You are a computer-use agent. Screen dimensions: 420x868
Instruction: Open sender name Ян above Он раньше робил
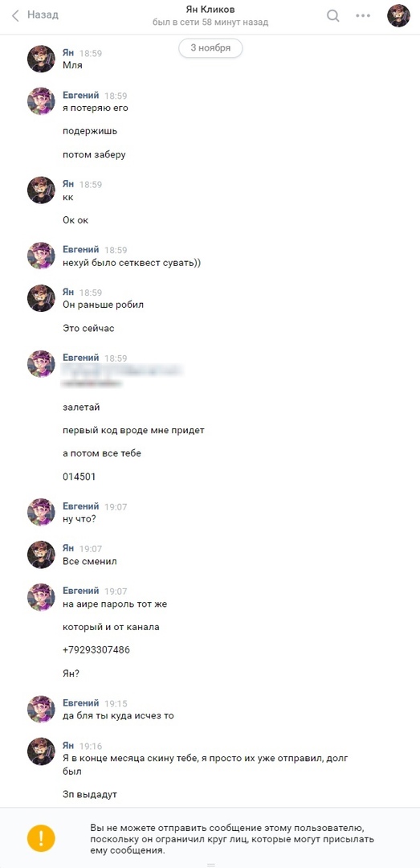click(68, 293)
